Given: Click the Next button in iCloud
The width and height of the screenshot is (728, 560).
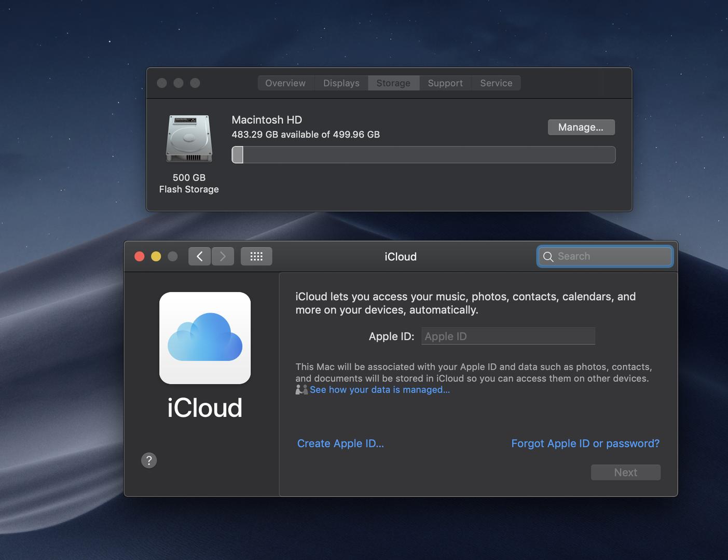Looking at the screenshot, I should (626, 472).
